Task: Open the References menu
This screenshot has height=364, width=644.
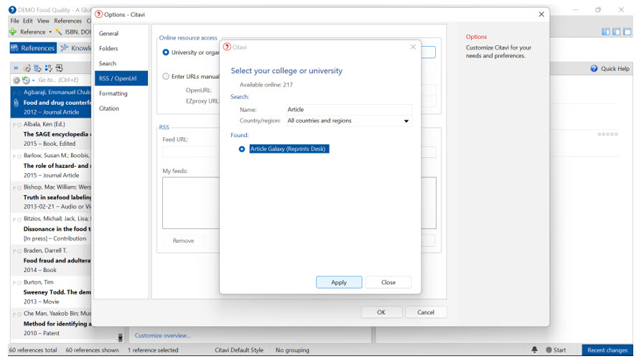Action: [67, 21]
